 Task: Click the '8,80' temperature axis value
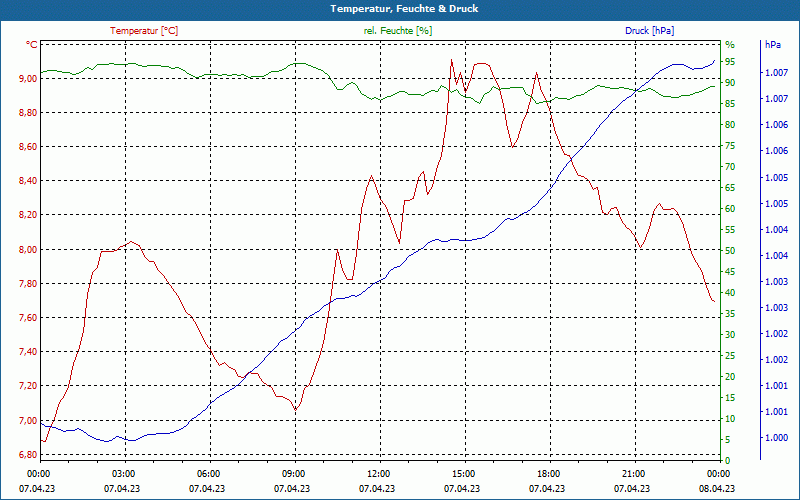(x=29, y=113)
